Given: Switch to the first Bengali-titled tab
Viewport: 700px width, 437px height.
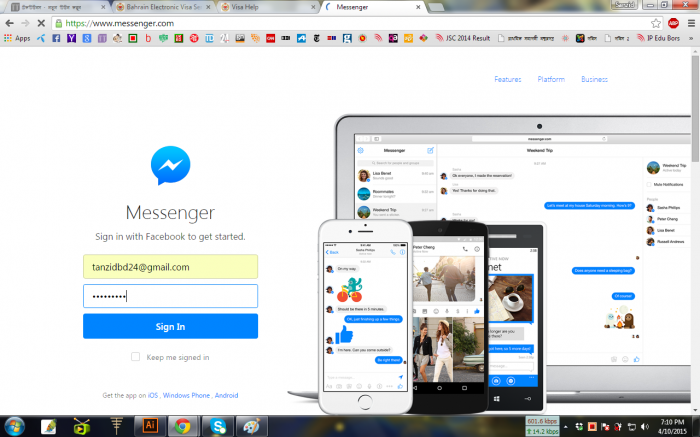Looking at the screenshot, I should click(58, 7).
